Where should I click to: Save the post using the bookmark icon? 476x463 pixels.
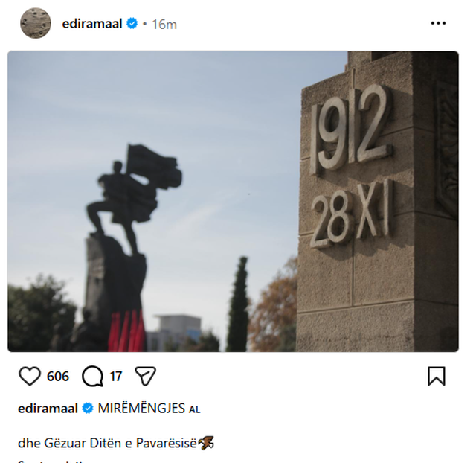(x=437, y=376)
